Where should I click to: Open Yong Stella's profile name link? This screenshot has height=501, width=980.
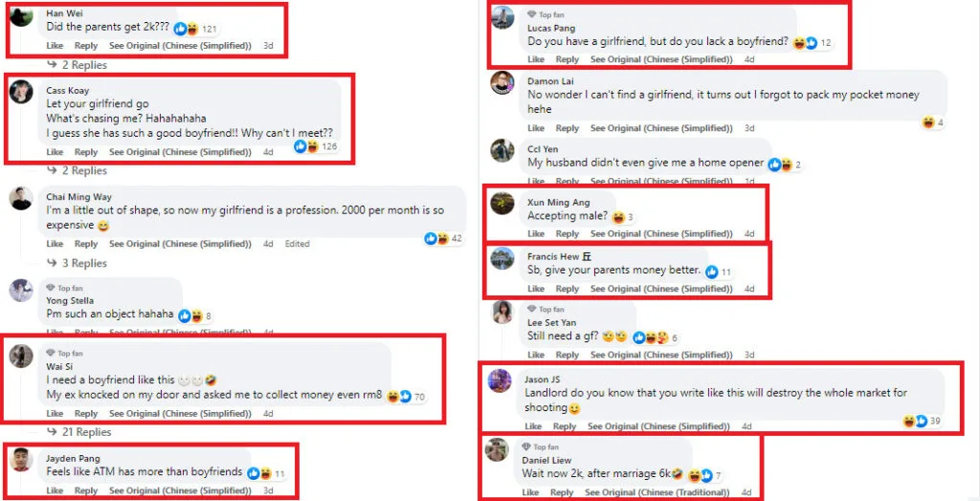pos(70,300)
